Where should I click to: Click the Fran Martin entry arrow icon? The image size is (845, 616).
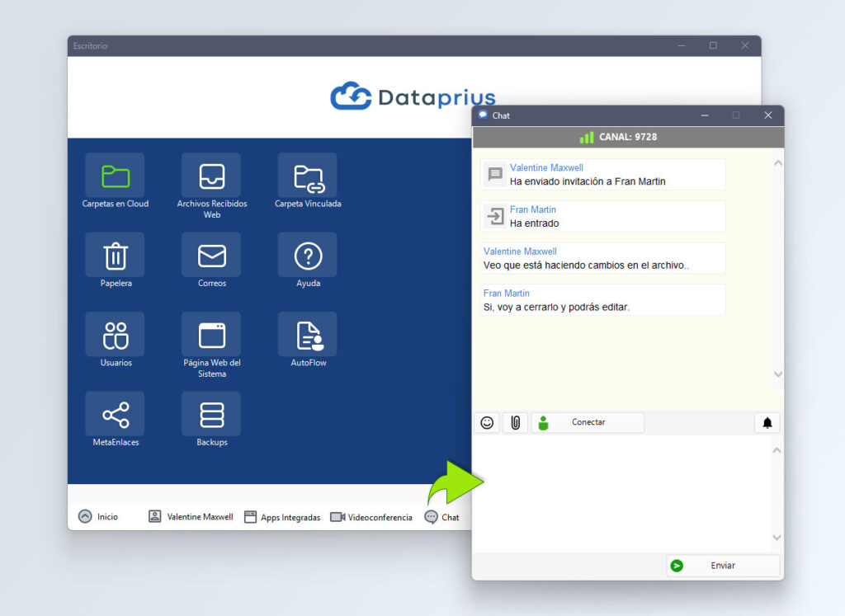(x=495, y=216)
